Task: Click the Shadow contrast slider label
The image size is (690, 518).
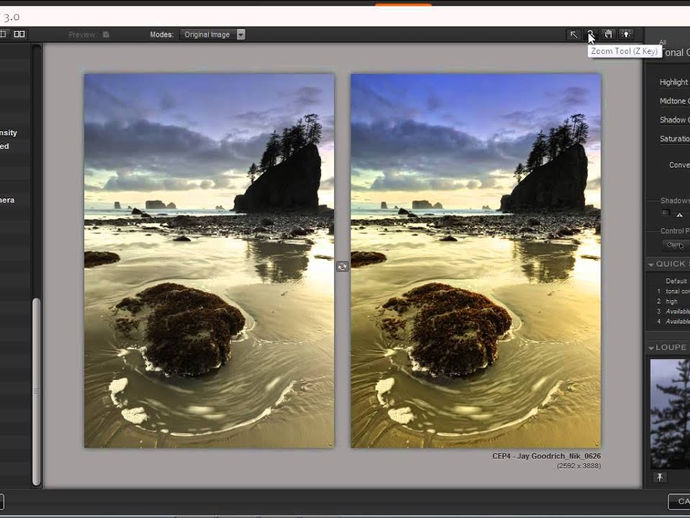Action: (674, 120)
